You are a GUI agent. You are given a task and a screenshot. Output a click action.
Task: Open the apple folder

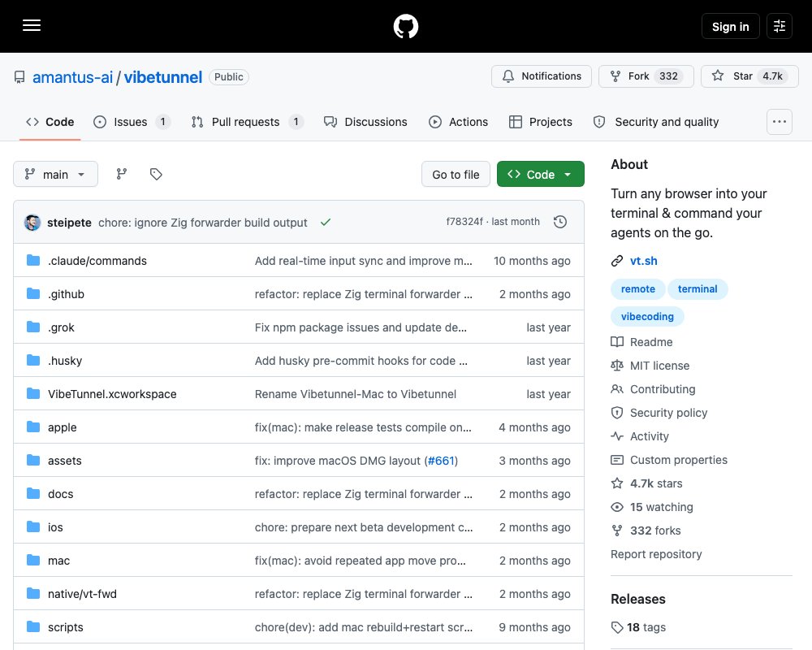(63, 427)
